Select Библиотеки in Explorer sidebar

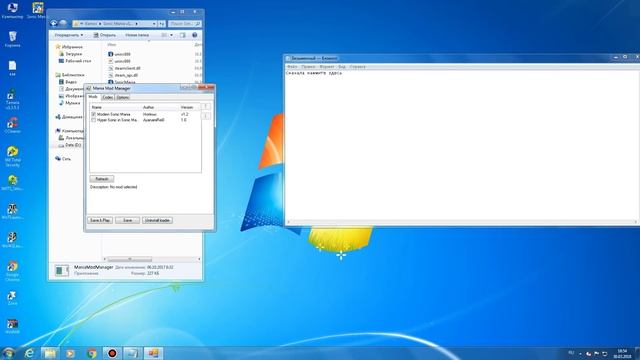(x=70, y=75)
